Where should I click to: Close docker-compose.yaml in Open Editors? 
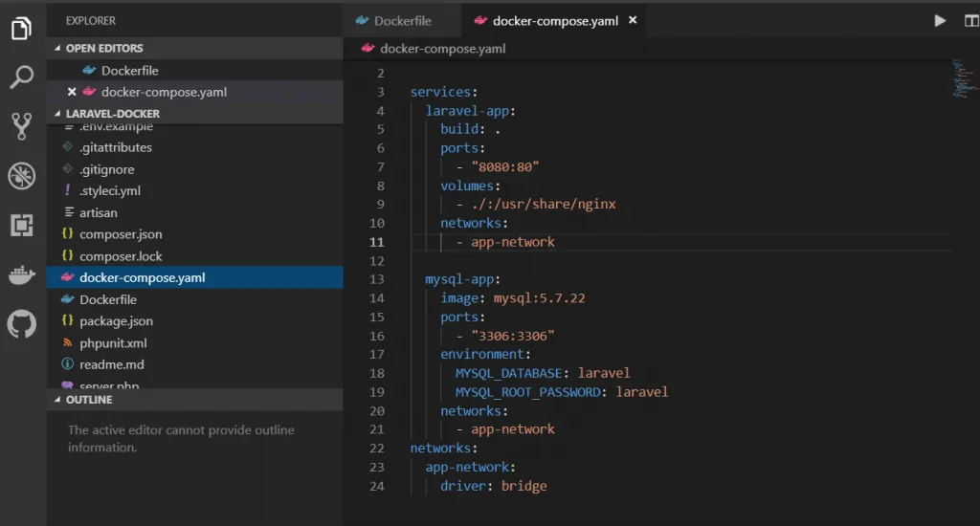(x=72, y=92)
